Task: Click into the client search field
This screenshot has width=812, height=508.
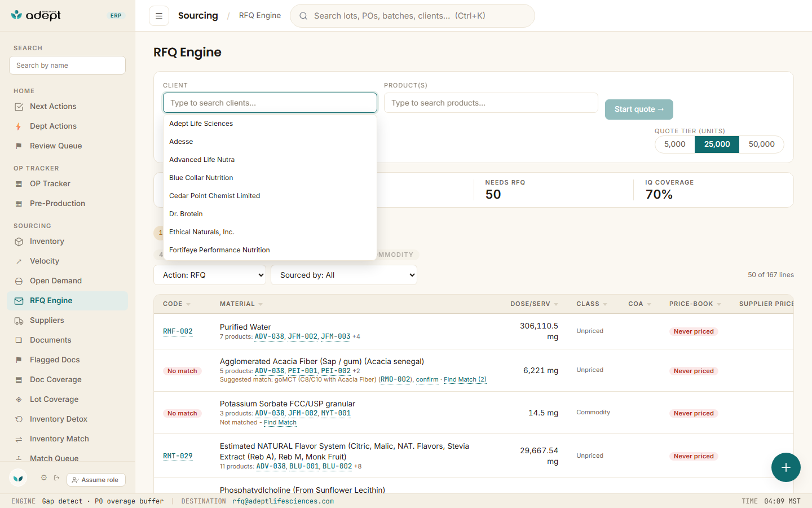Action: 270,103
